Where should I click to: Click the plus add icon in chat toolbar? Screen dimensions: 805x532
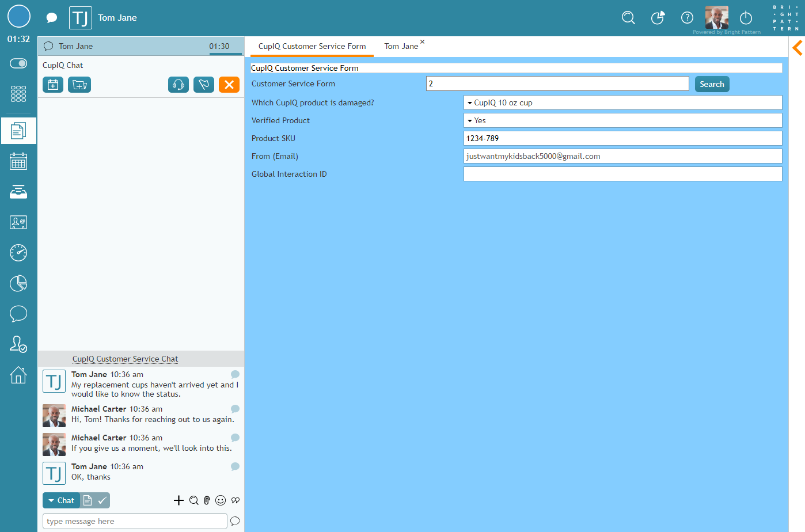(179, 500)
